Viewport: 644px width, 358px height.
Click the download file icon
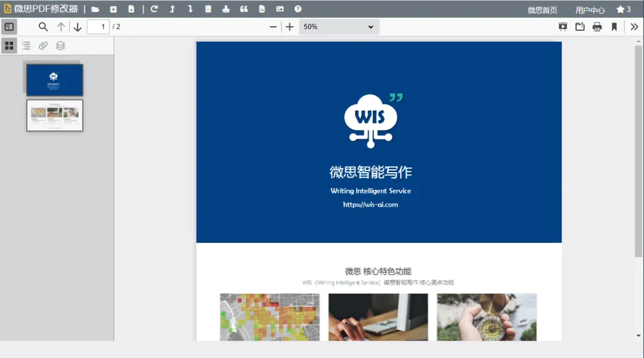(x=131, y=9)
